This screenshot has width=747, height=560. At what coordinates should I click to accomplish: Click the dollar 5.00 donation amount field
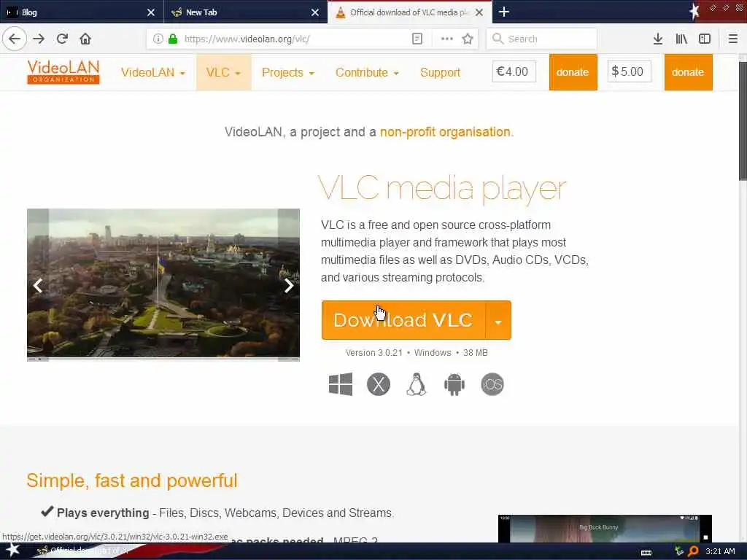click(x=629, y=71)
